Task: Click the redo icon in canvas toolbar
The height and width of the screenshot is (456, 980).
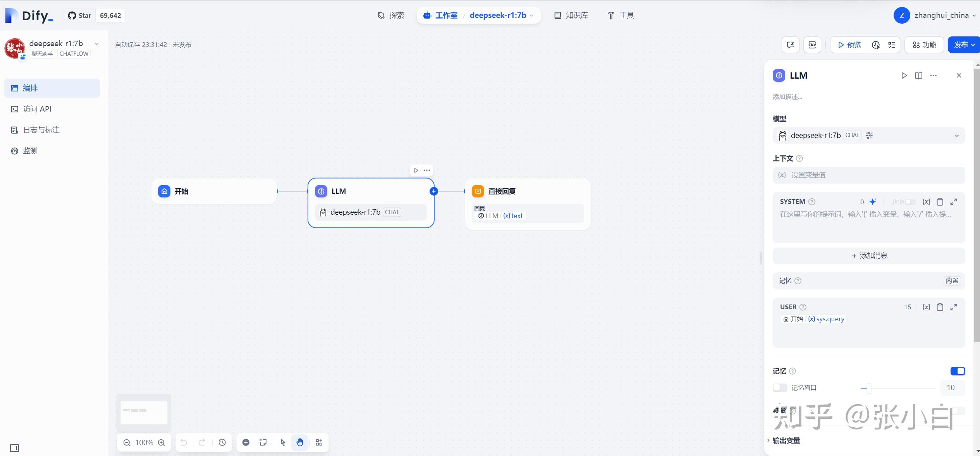Action: [202, 442]
